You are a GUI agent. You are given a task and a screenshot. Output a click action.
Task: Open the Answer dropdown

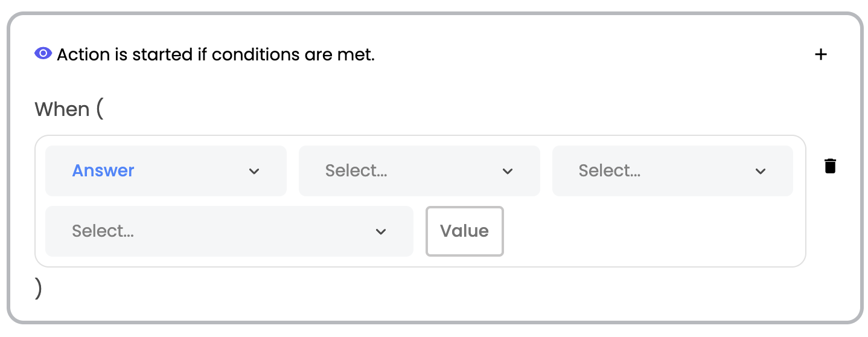click(166, 171)
